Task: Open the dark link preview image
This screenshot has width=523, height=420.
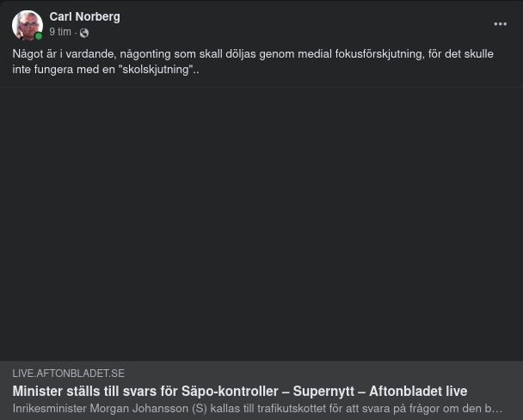Action: tap(261, 224)
